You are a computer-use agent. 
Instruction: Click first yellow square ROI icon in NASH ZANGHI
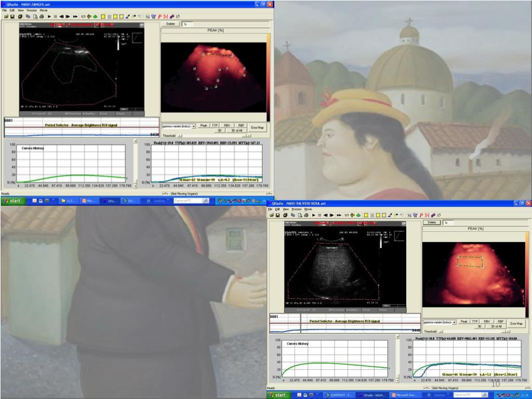point(103,16)
